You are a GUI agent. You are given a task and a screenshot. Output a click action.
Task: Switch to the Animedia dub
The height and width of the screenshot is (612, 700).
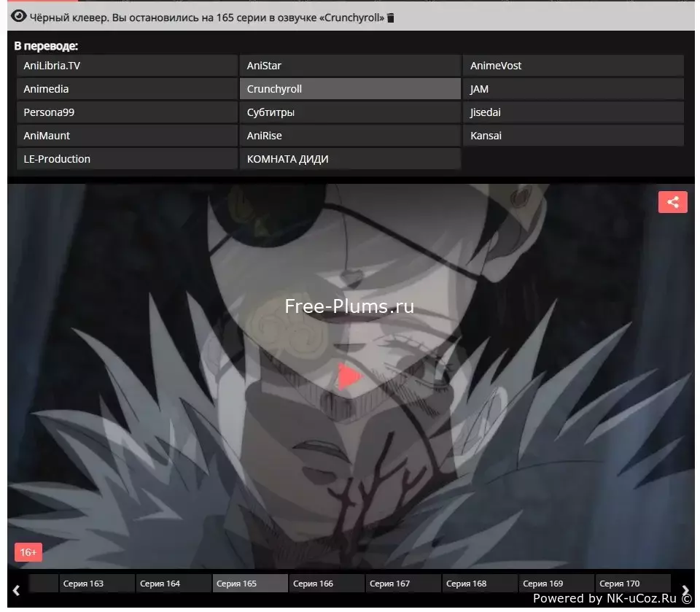point(127,89)
